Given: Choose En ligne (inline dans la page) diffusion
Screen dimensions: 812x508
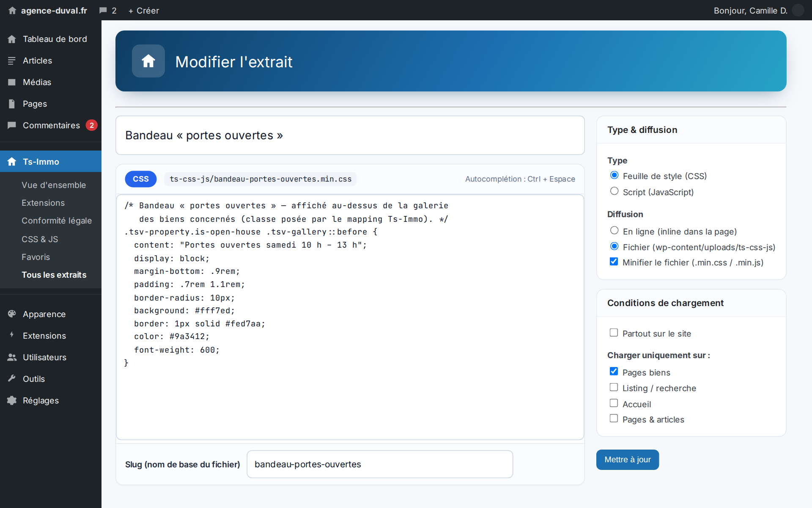Looking at the screenshot, I should [614, 231].
